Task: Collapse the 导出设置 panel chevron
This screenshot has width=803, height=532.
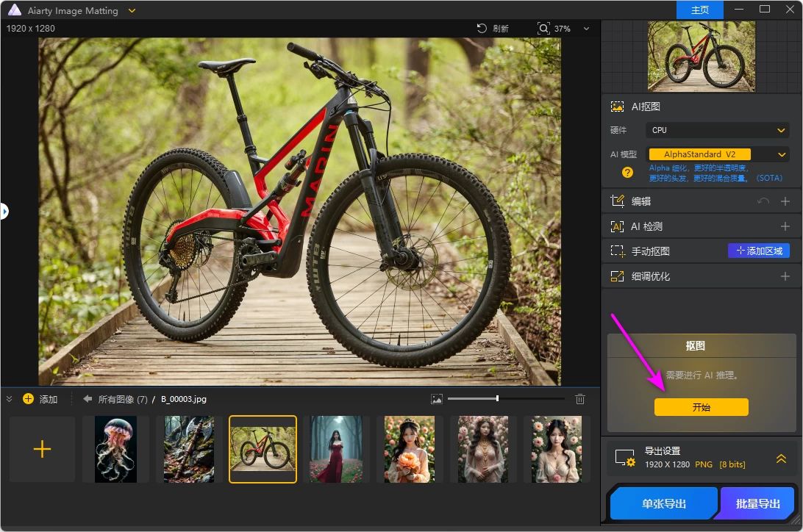Action: 781,459
